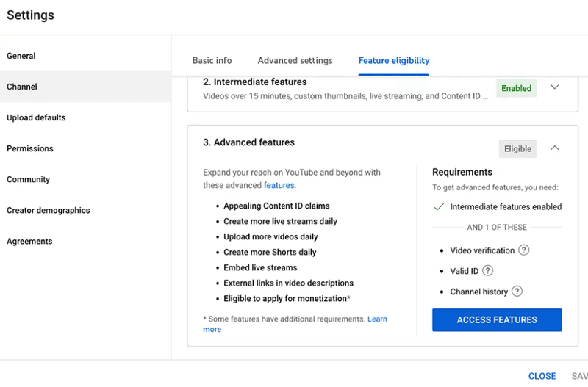Image resolution: width=588 pixels, height=387 pixels.
Task: Click 'Eligible to apply for monetization' item
Action: pyautogui.click(x=287, y=298)
